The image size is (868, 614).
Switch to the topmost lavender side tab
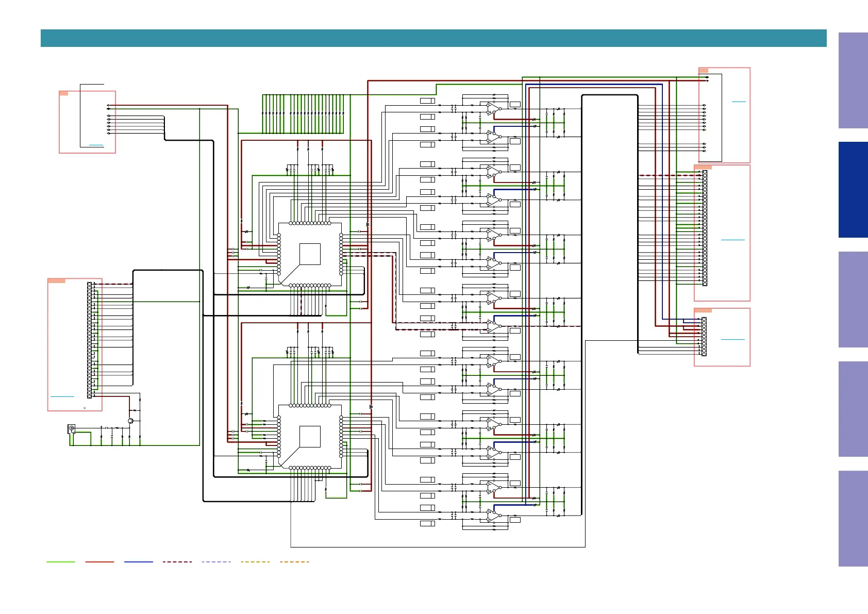point(853,80)
